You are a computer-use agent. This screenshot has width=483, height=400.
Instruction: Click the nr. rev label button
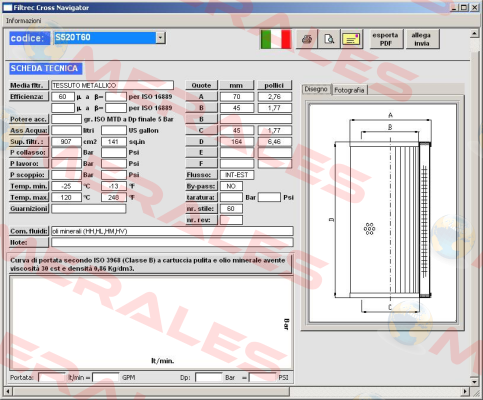[201, 220]
